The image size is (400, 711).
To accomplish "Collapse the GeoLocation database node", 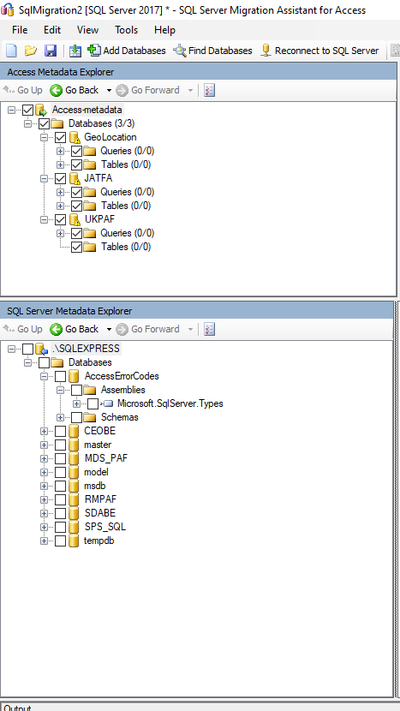I will 44,137.
